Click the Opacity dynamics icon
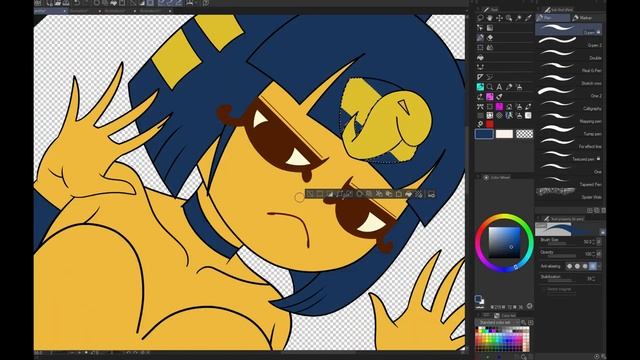 [599, 254]
